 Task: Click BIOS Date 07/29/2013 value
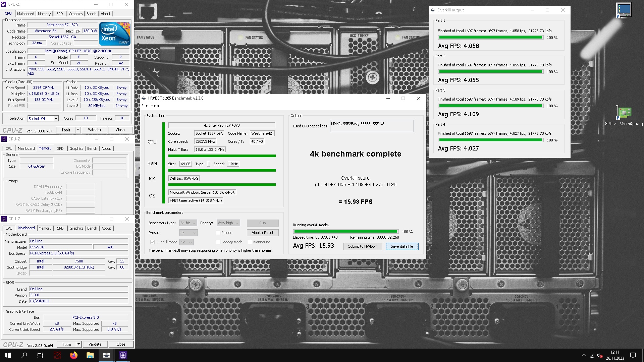tap(79, 301)
